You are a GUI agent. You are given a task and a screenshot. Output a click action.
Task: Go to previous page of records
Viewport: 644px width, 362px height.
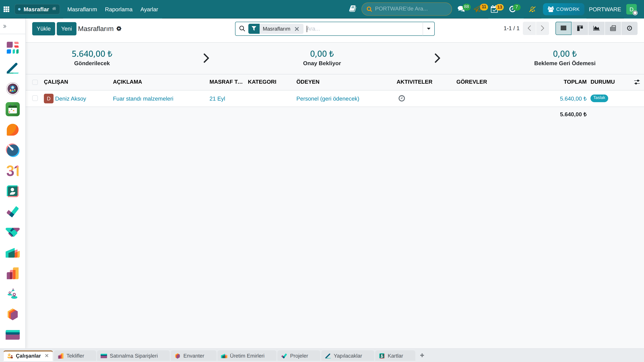point(529,28)
